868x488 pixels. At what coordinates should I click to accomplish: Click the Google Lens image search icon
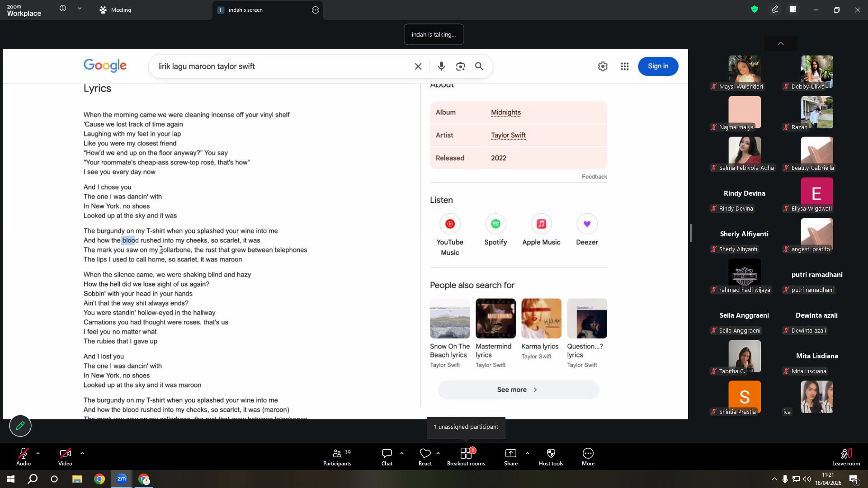[x=461, y=66]
